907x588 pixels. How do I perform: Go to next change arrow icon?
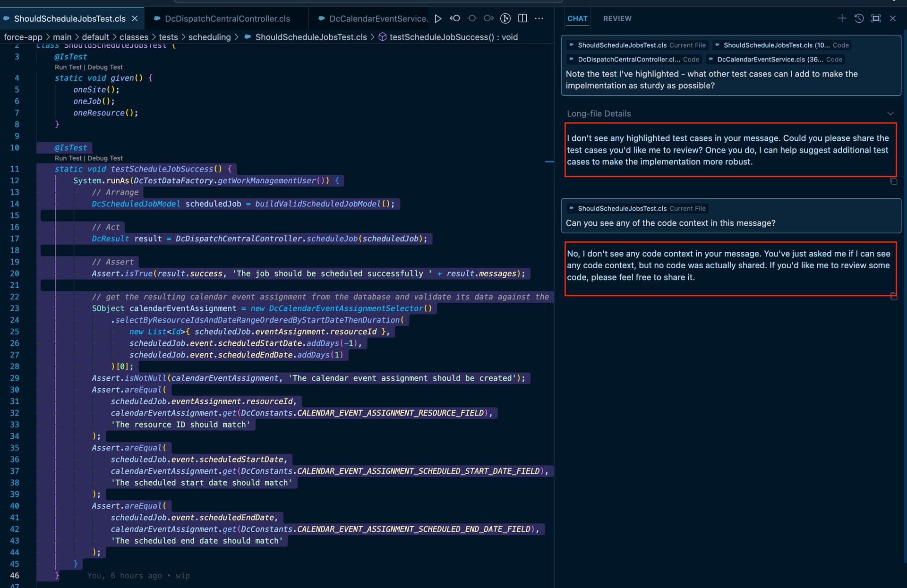coord(489,18)
